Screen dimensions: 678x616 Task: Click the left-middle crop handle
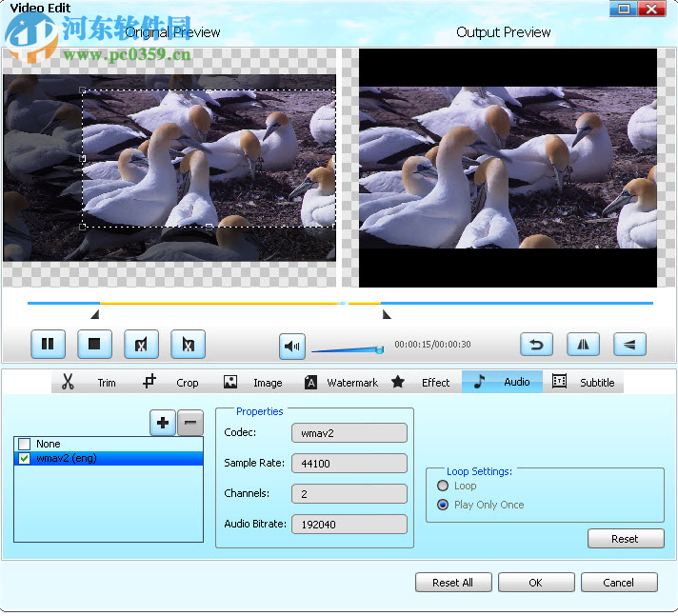pos(82,159)
